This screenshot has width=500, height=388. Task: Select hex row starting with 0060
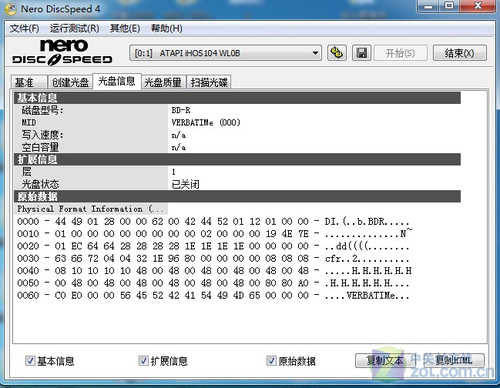click(213, 295)
